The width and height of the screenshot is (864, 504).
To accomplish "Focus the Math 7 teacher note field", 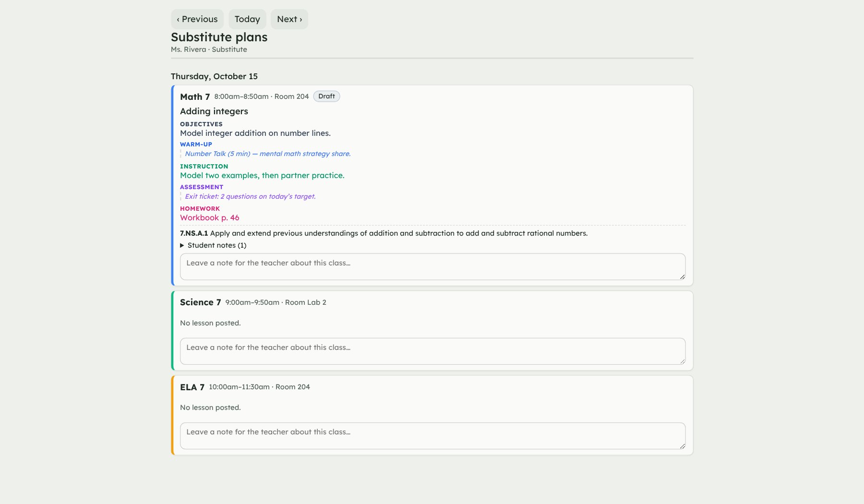I will [432, 267].
